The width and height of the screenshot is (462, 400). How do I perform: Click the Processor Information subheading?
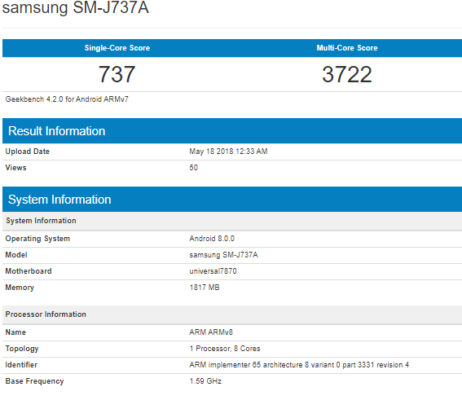232,314
